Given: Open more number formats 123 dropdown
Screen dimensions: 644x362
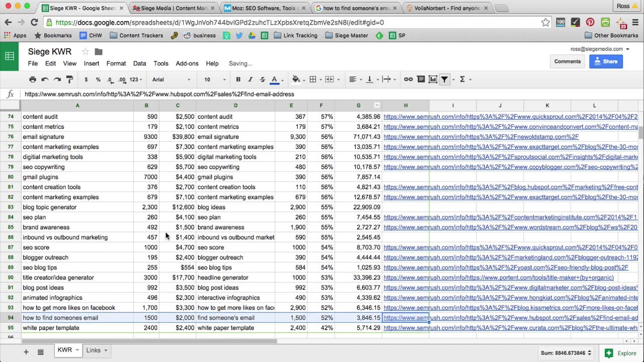Looking at the screenshot, I should click(136, 79).
